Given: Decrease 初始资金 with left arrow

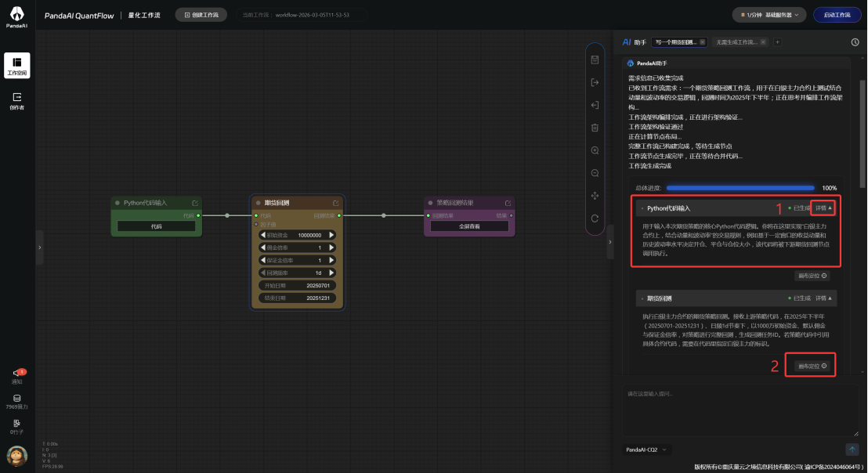Looking at the screenshot, I should pyautogui.click(x=263, y=235).
